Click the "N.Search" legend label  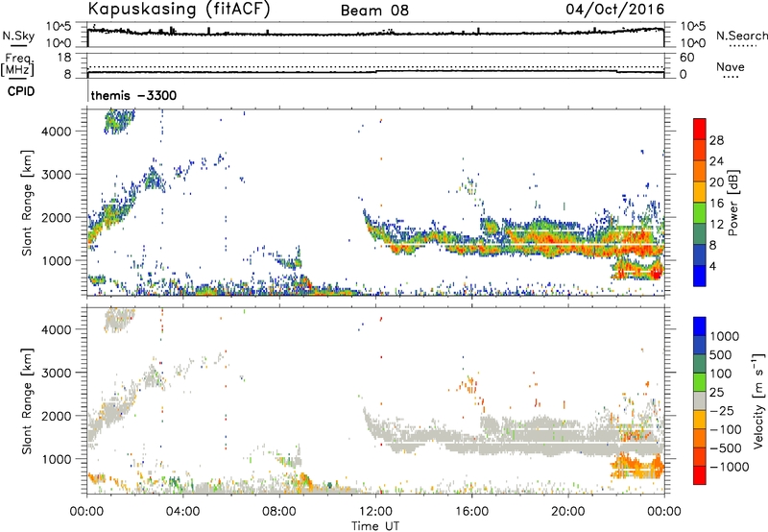(741, 36)
